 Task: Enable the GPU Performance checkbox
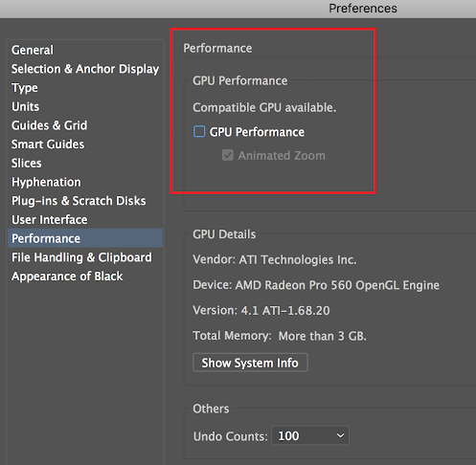click(199, 131)
